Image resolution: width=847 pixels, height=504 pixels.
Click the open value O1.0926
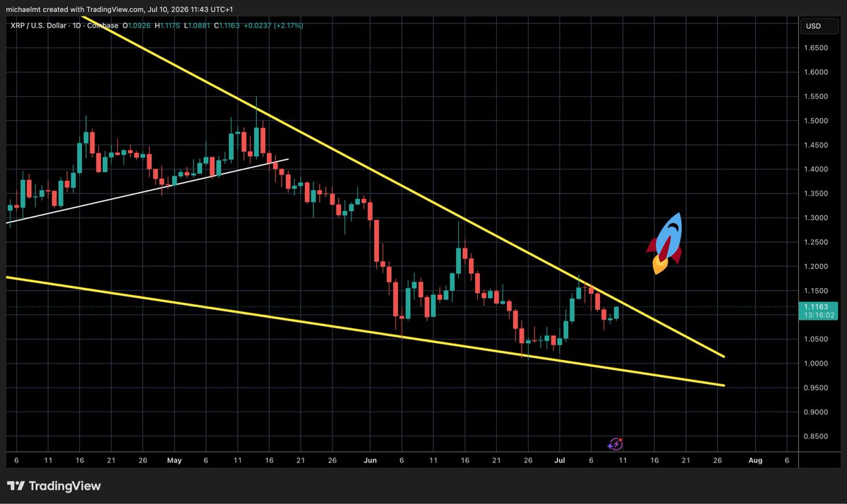pos(137,26)
